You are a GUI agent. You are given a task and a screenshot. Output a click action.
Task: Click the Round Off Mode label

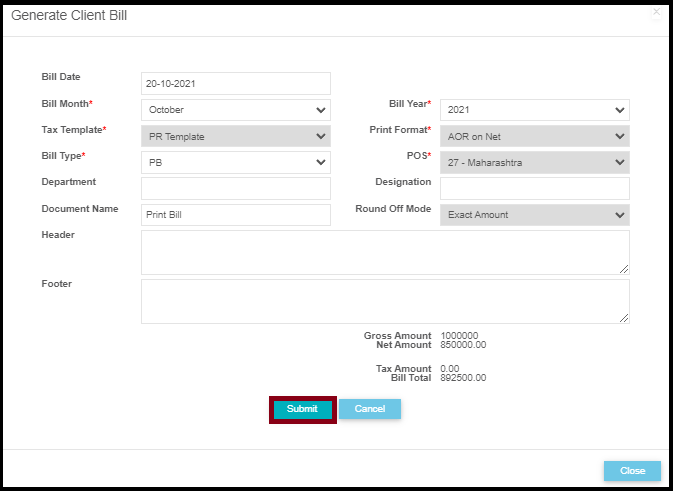pyautogui.click(x=393, y=209)
